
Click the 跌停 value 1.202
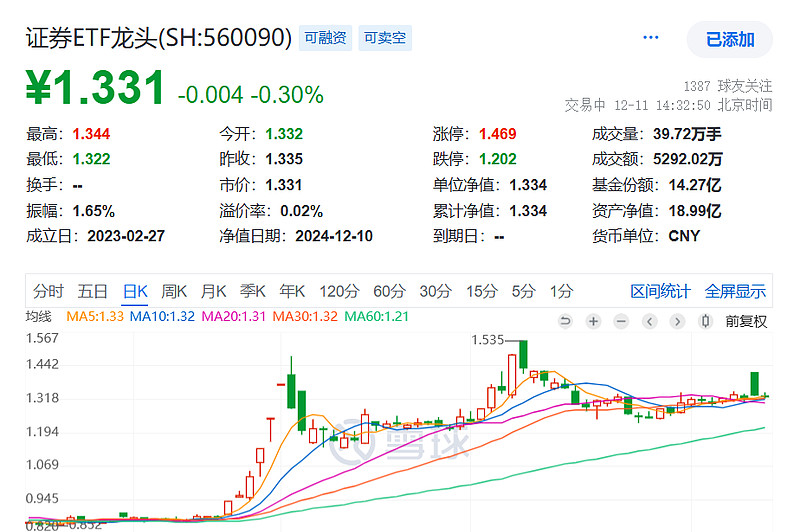497,159
